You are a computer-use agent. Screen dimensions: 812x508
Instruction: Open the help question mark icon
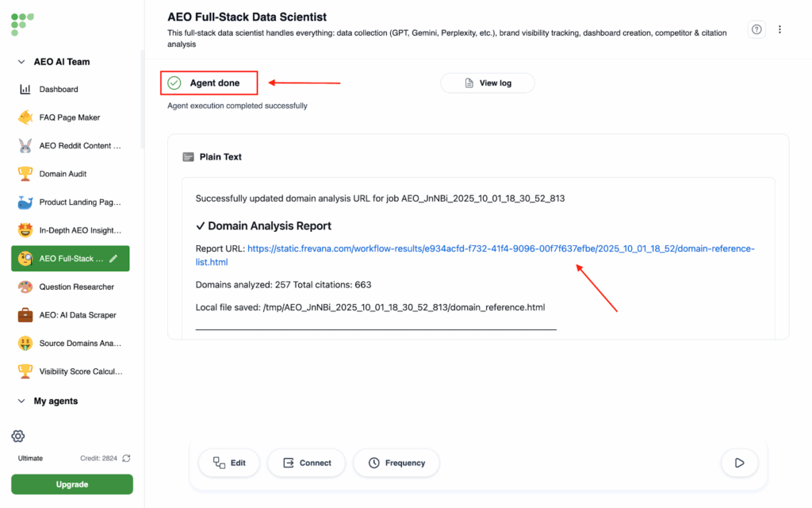click(756, 29)
